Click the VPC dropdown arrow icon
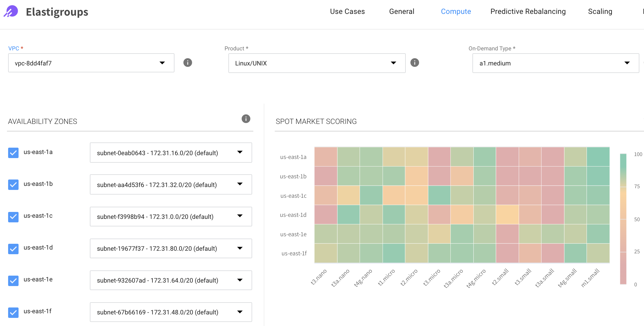This screenshot has width=644, height=326. pyautogui.click(x=162, y=63)
